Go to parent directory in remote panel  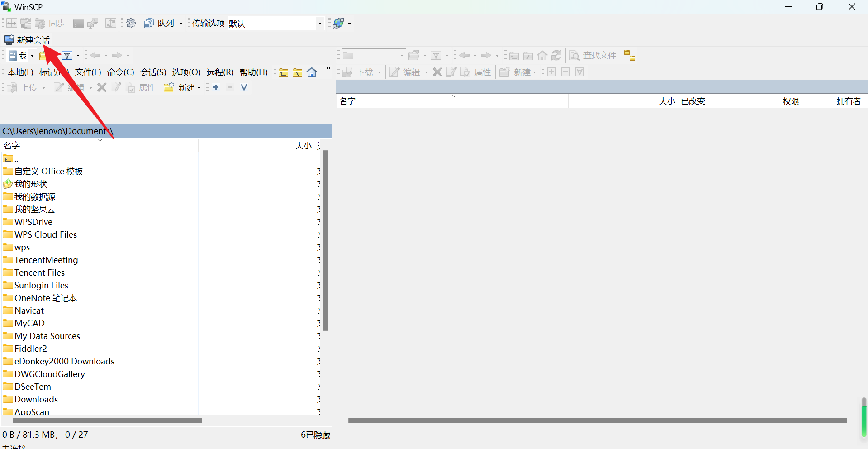[x=514, y=55]
